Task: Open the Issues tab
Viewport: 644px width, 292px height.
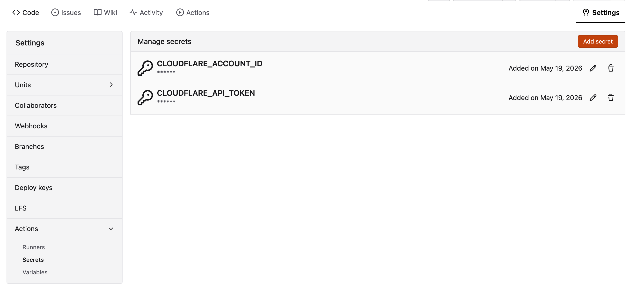Action: pos(66,13)
